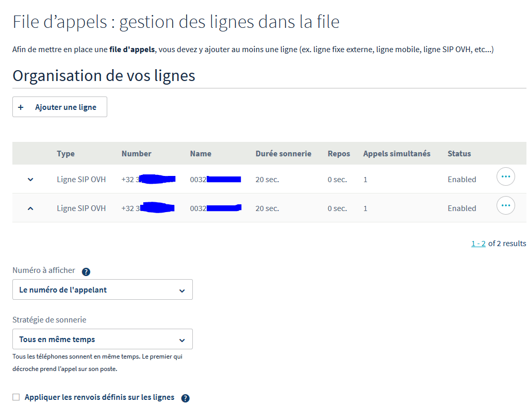The image size is (528, 420).
Task: Open the ellipsis actions menu for second line
Action: pos(505,205)
